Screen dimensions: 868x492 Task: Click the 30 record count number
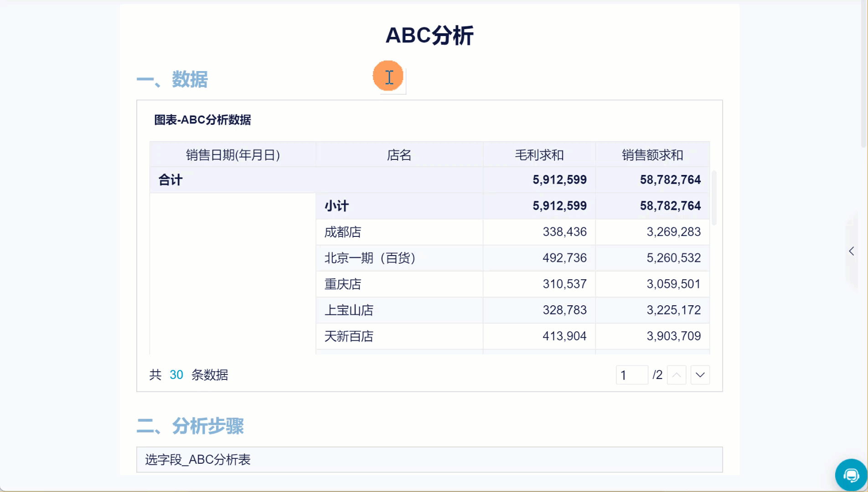coord(176,375)
